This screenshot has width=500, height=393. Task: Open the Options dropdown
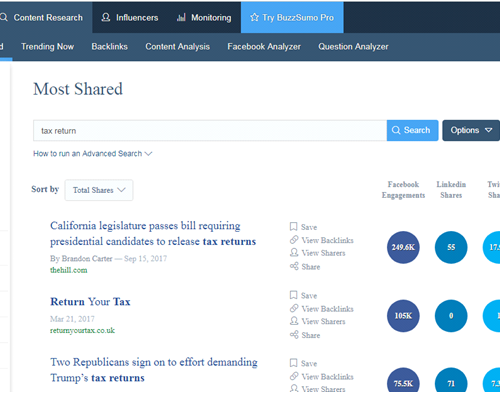tap(471, 130)
